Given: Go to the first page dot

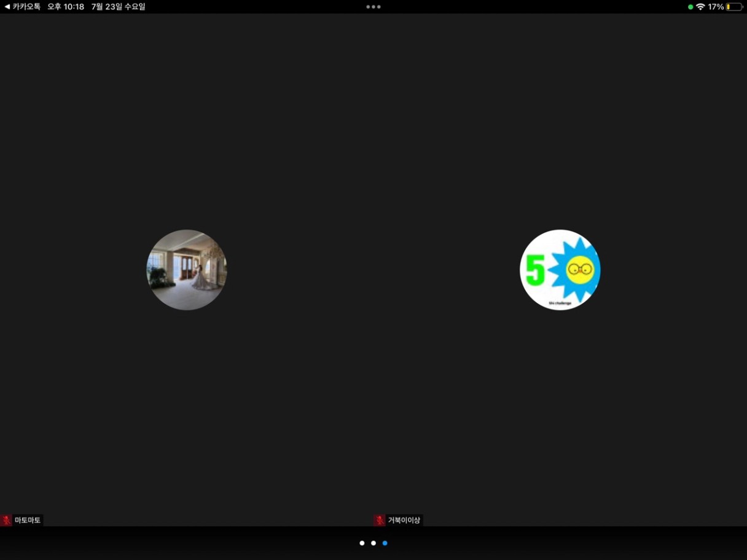Looking at the screenshot, I should [x=362, y=543].
